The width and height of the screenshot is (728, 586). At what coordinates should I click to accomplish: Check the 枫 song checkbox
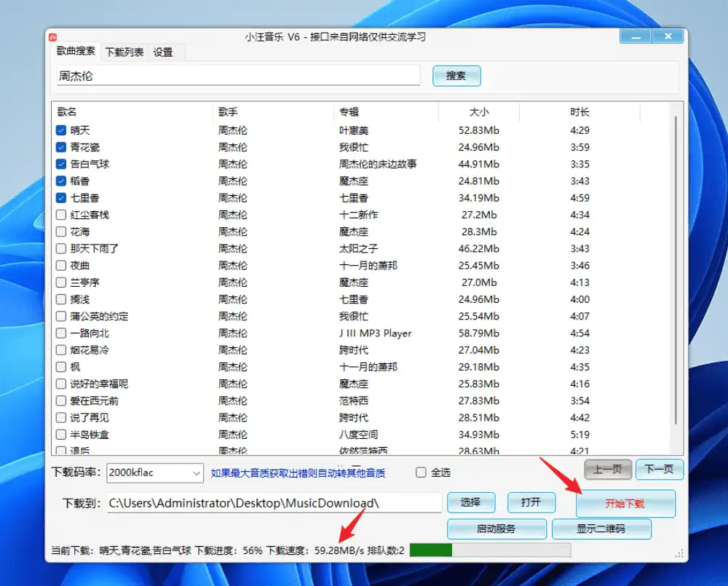coord(61,367)
